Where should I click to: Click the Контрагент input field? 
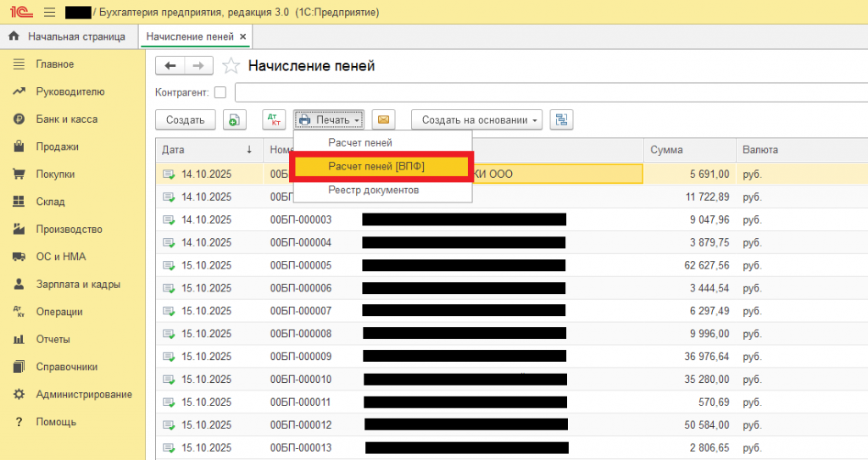[x=551, y=92]
